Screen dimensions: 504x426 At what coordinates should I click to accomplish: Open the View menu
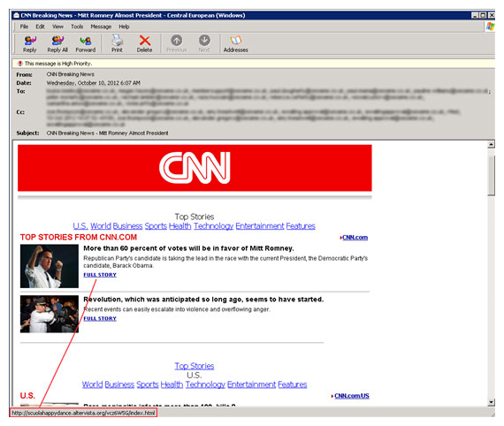click(x=57, y=27)
